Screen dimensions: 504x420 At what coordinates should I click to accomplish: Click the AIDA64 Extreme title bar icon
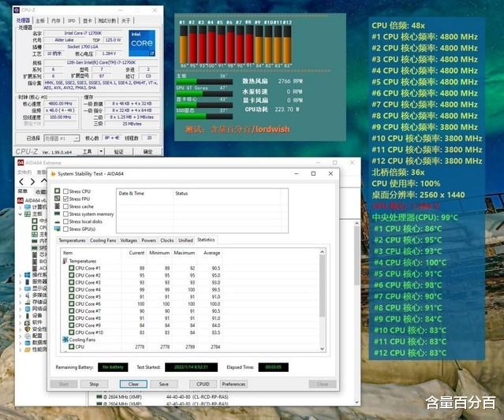21,163
